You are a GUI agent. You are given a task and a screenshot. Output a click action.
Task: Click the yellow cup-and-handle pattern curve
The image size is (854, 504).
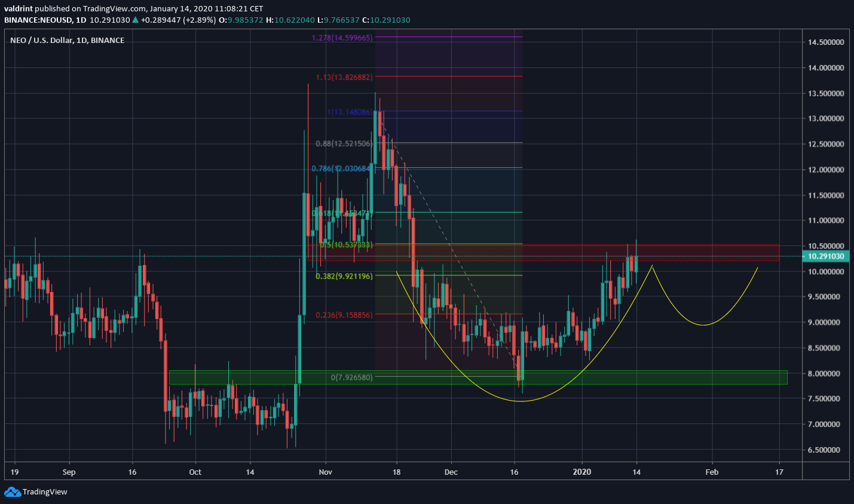(520, 401)
